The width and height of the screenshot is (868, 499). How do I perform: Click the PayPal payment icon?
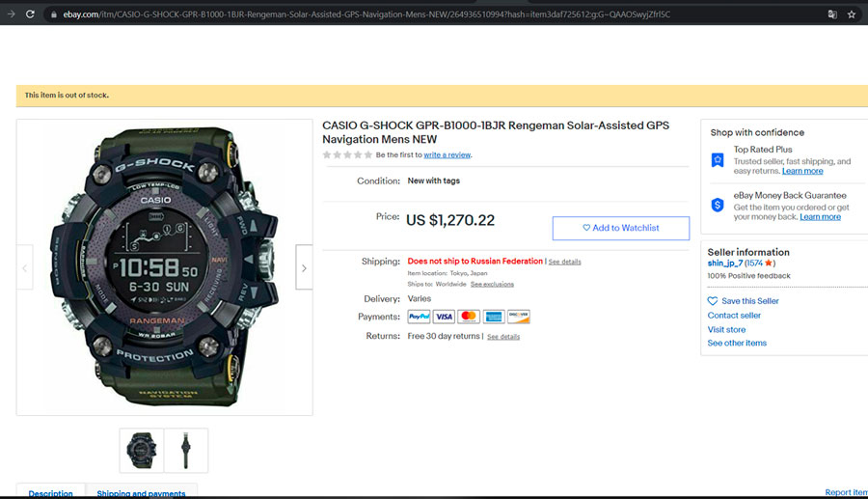[419, 317]
